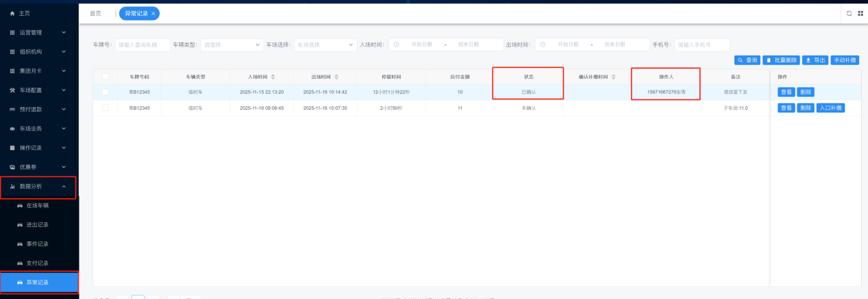Click the clock icon in 出场时间 filter
Image resolution: width=868 pixels, height=299 pixels.
pyautogui.click(x=543, y=45)
